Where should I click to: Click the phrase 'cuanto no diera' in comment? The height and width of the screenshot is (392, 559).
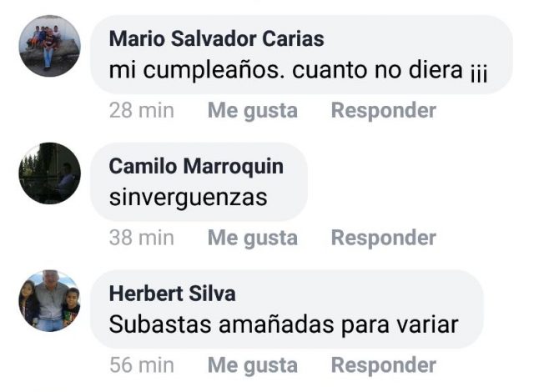(378, 70)
